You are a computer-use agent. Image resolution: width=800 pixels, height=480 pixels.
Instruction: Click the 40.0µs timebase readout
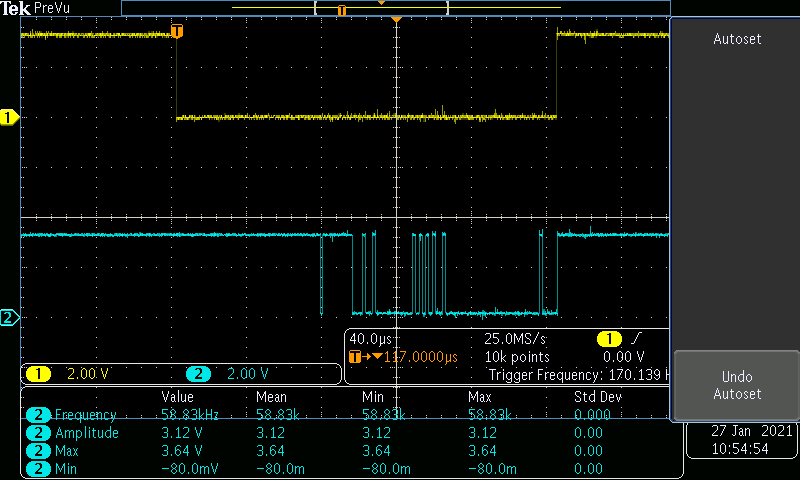370,339
